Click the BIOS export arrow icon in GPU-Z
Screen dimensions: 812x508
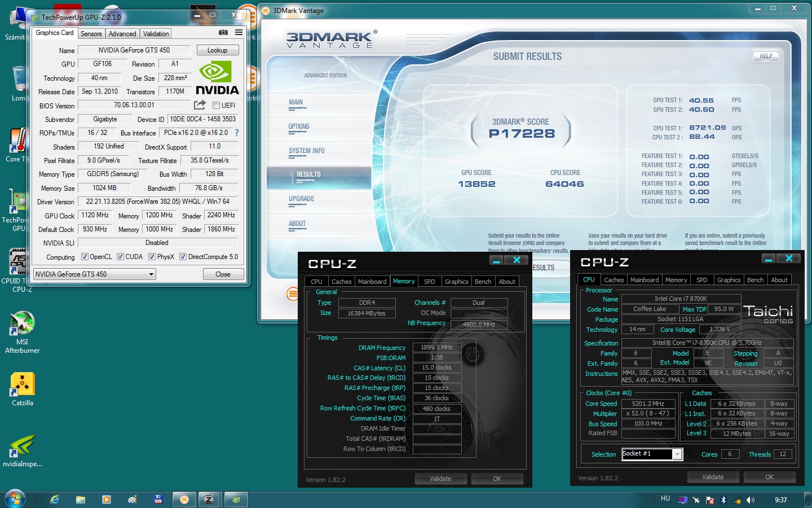point(200,105)
